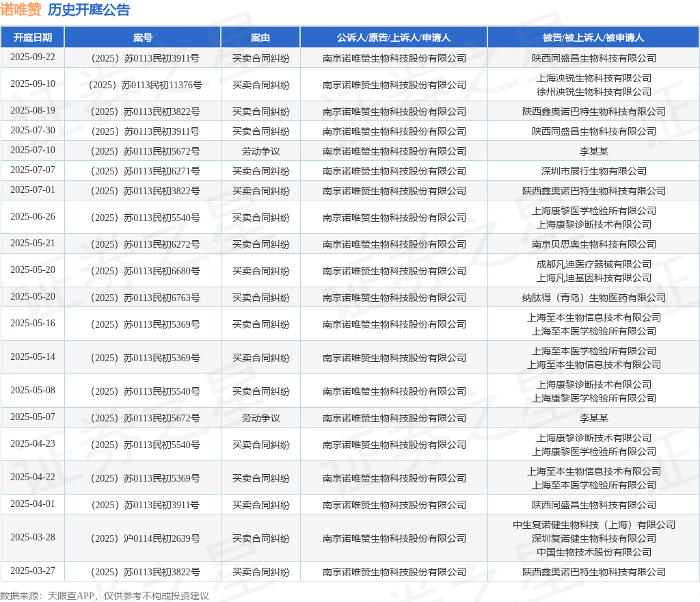Screen dimensions: 700x602
Task: Select date cell 2025-09-10
Action: tap(33, 84)
